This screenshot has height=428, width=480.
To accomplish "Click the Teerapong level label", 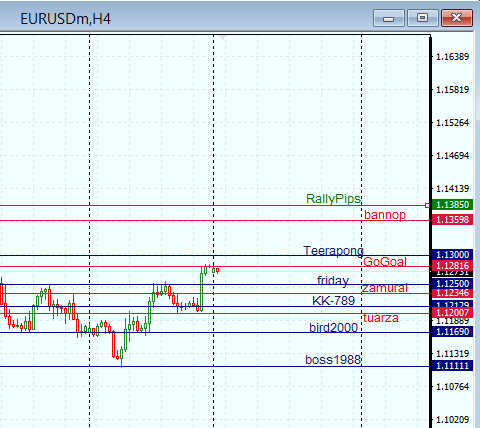I will [x=333, y=251].
